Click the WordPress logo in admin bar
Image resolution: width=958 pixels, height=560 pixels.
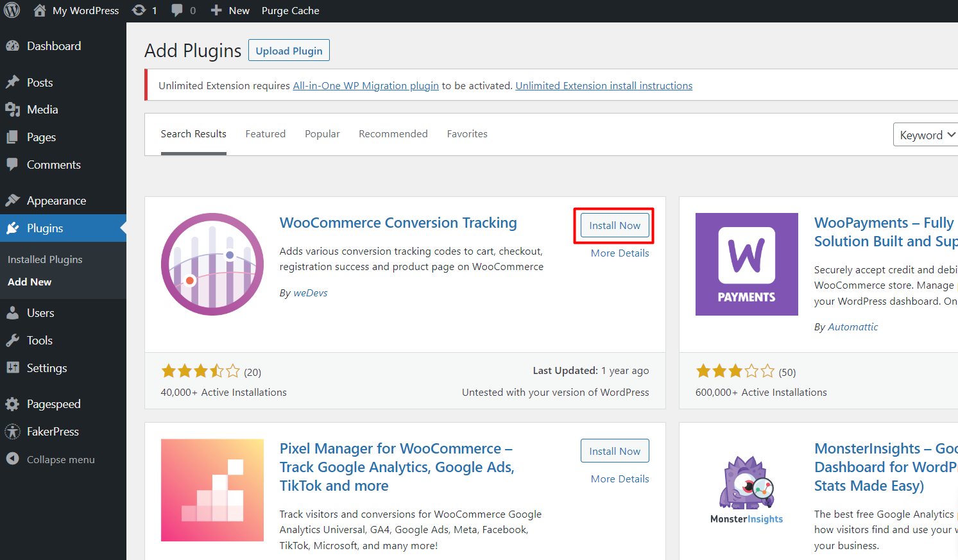[12, 10]
